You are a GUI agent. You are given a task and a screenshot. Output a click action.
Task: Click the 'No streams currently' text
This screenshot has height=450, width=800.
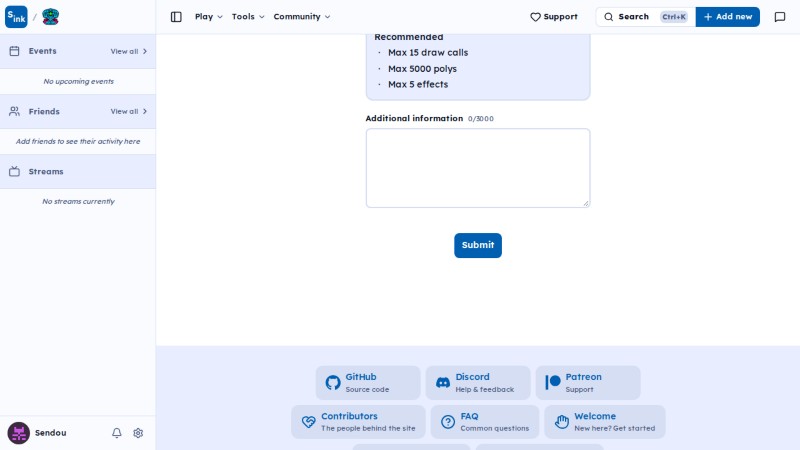coord(79,202)
